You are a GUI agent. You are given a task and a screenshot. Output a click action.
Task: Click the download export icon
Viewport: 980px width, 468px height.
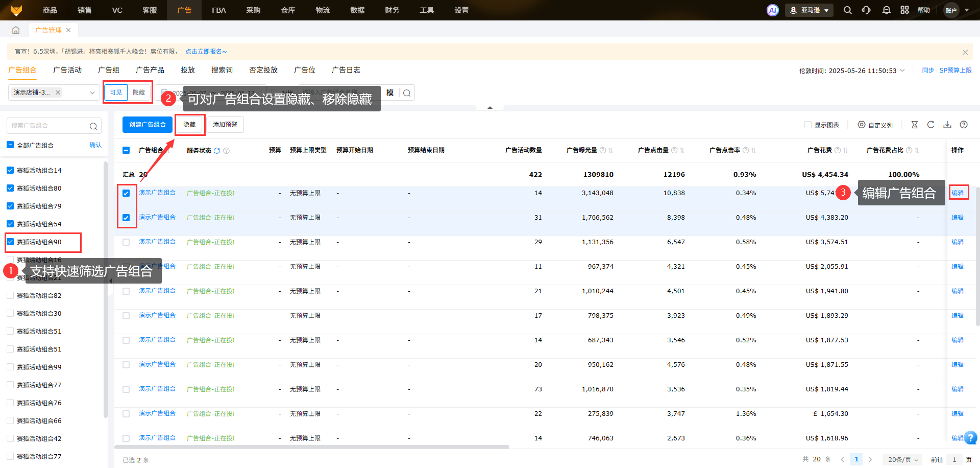[947, 125]
